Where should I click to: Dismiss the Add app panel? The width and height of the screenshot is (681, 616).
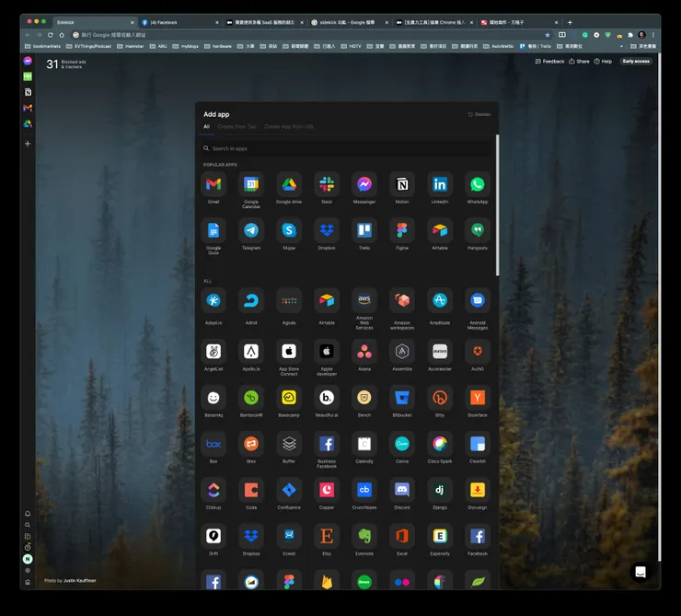click(x=479, y=115)
